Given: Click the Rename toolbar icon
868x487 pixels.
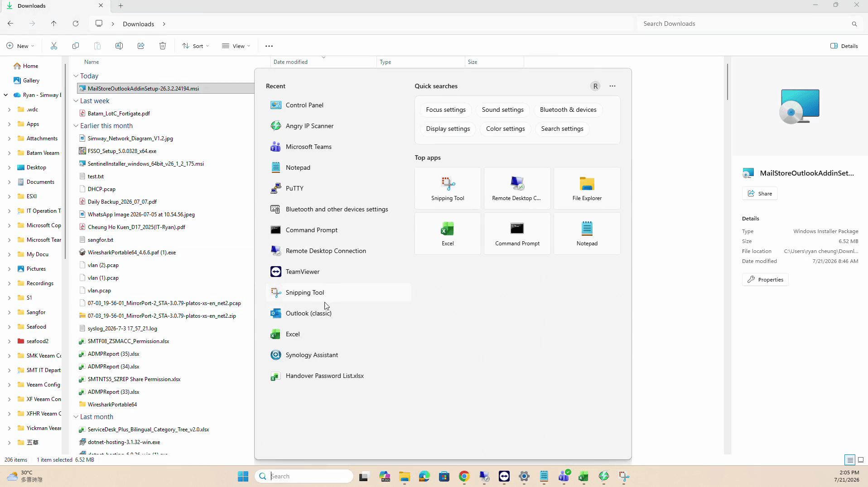Looking at the screenshot, I should click(119, 46).
